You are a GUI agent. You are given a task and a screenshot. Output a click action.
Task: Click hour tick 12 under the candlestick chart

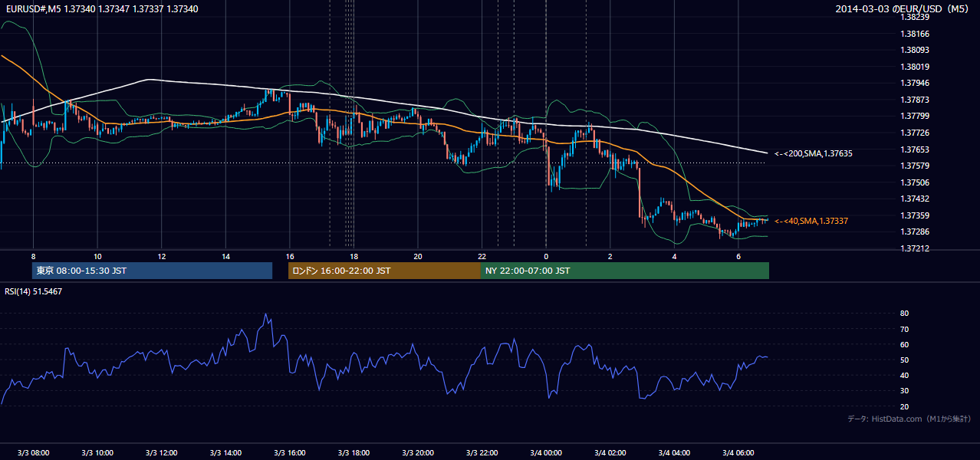pos(162,256)
